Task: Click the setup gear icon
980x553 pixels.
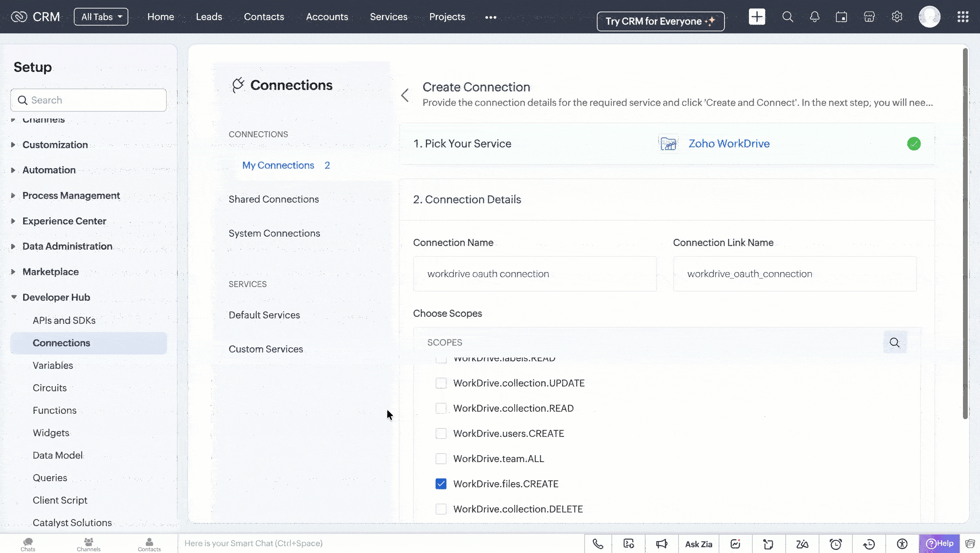Action: [897, 17]
